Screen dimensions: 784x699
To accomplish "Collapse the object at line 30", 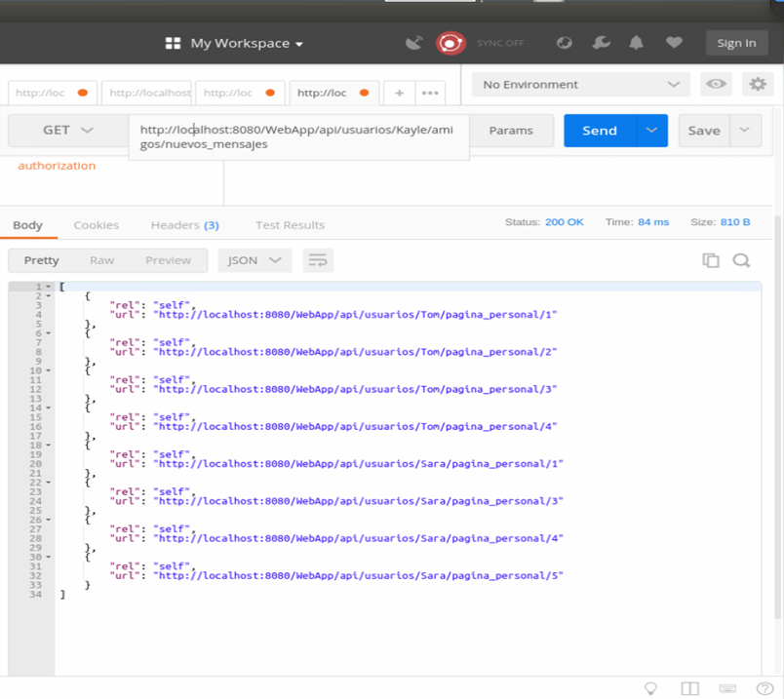I will 49,557.
